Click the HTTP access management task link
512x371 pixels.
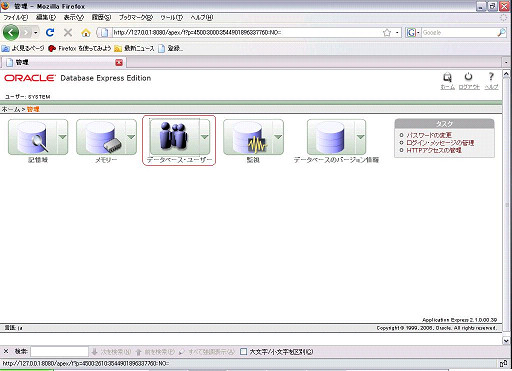[x=434, y=150]
